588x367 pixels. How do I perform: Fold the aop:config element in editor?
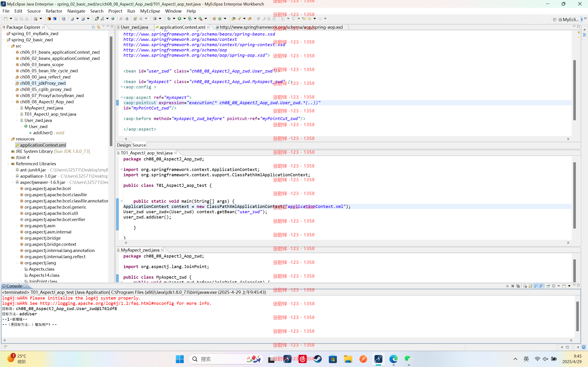(122, 87)
